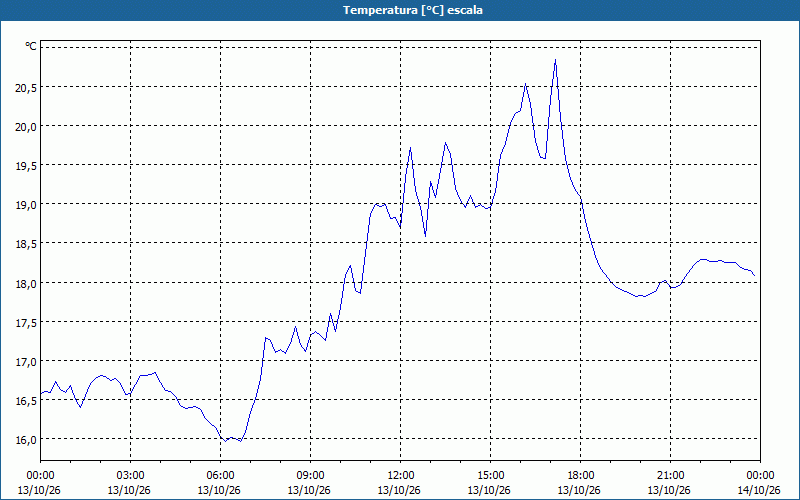The image size is (800, 500).
Task: Click the curve's lowest point near 06:00
Action: (x=226, y=441)
